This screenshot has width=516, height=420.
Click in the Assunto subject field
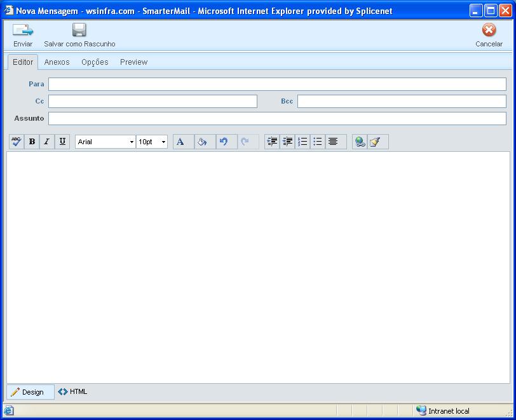pyautogui.click(x=277, y=118)
